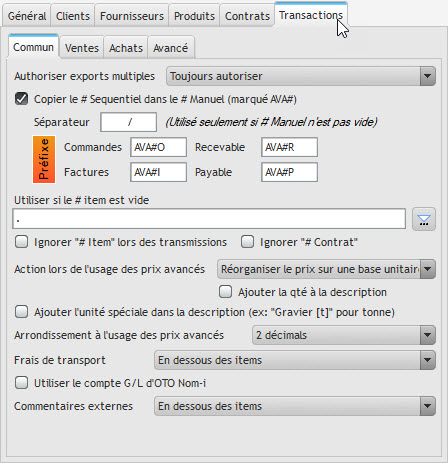Toggle Utiliser le compte G/L d'OTO Nom-i
The width and height of the screenshot is (448, 463).
(22, 383)
